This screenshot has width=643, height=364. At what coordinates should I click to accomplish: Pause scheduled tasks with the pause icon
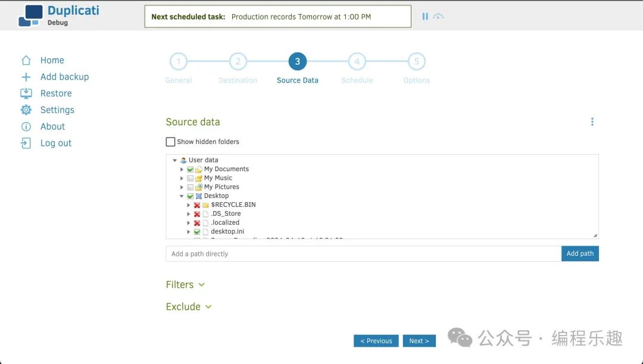(x=425, y=17)
